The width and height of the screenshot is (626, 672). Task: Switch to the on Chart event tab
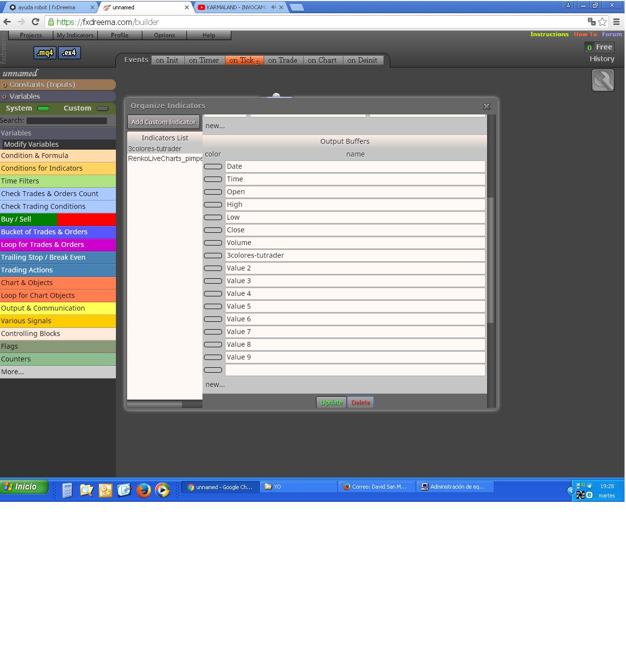[x=322, y=60]
